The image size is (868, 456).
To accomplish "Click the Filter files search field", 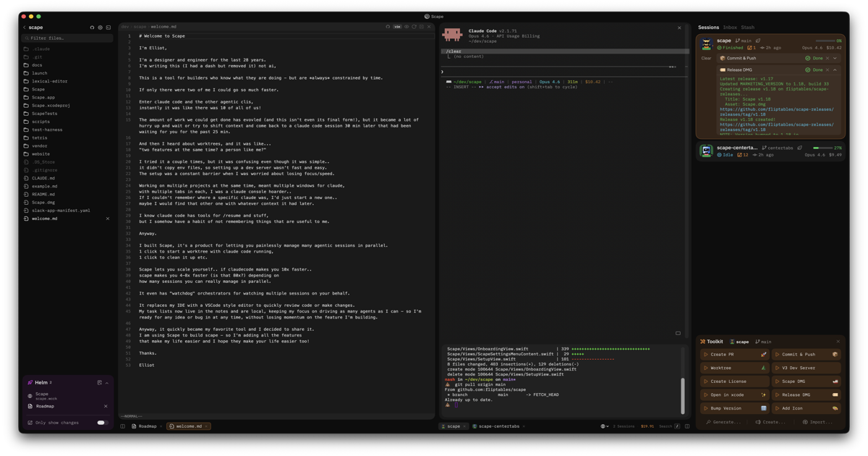I will click(65, 37).
